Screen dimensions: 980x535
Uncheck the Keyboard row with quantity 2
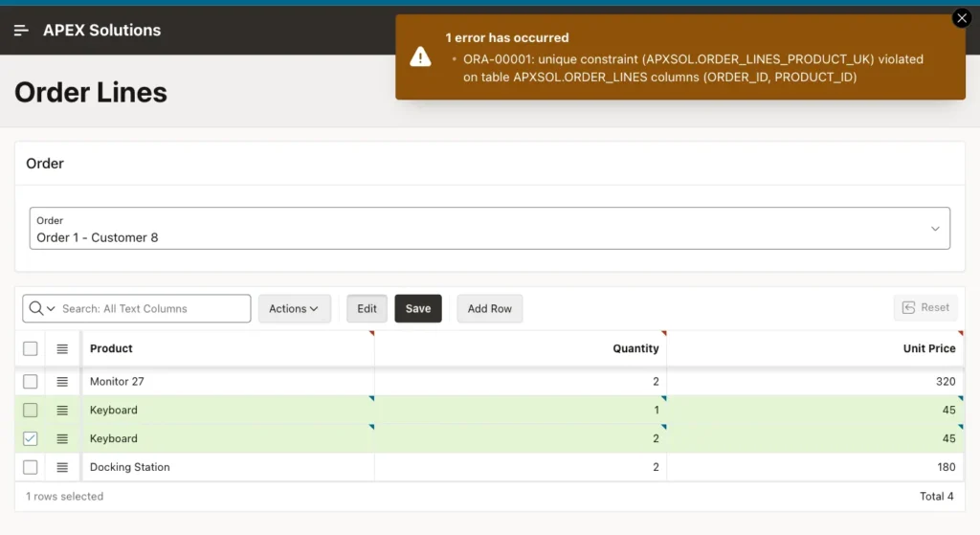[x=30, y=438]
